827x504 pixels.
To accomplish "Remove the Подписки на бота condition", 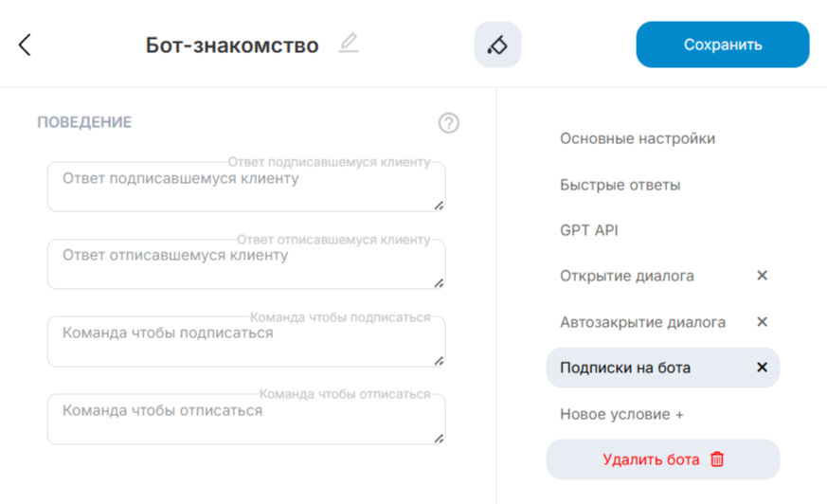I will [762, 368].
